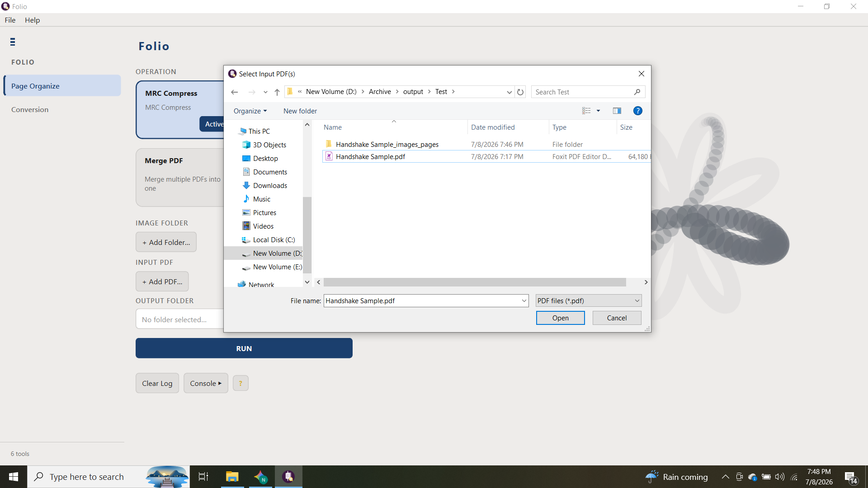
Task: Go forward in the file dialog
Action: [x=252, y=92]
